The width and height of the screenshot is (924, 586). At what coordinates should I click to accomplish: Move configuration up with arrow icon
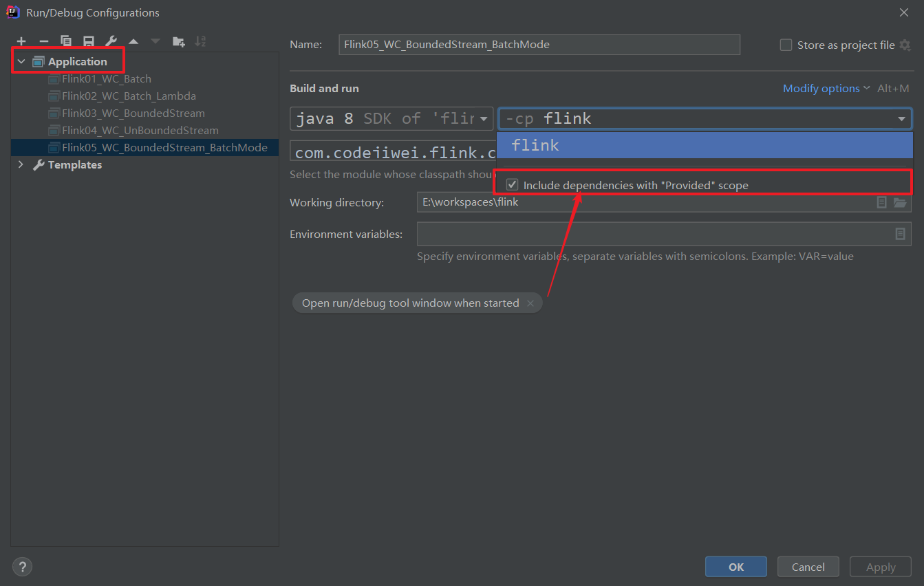coord(133,42)
